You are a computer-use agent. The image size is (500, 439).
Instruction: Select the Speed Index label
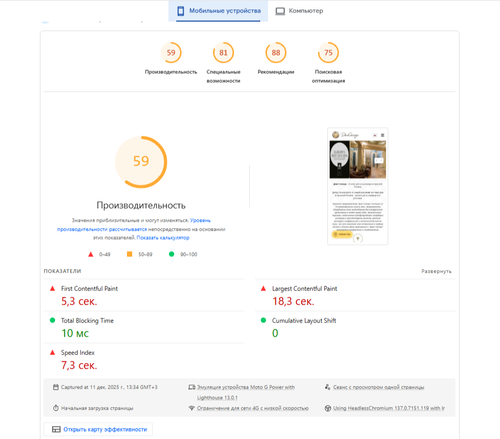coord(78,353)
